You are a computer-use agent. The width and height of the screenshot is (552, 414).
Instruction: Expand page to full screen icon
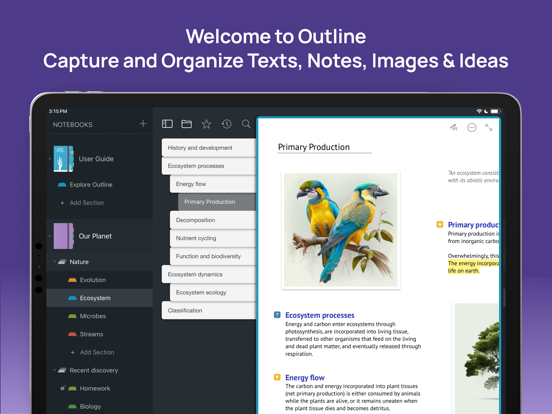coord(489,127)
